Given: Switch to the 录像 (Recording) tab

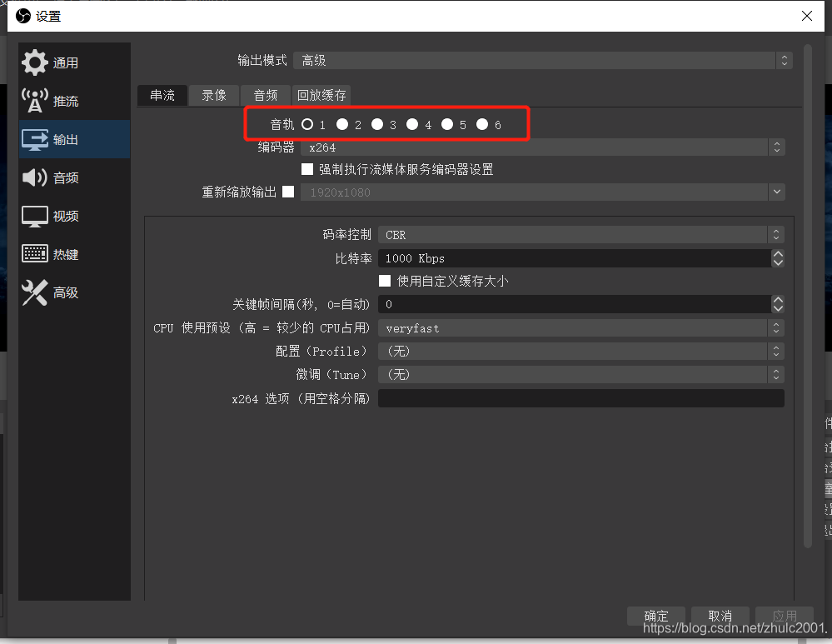Looking at the screenshot, I should click(x=213, y=95).
